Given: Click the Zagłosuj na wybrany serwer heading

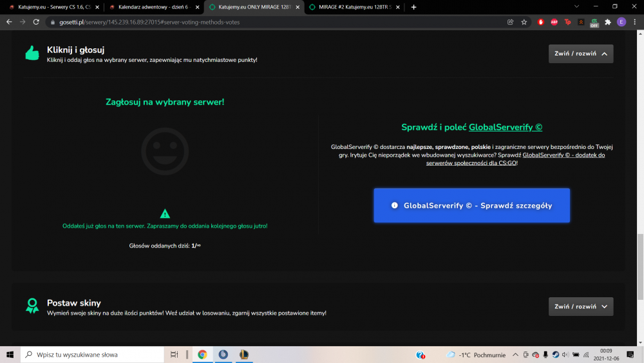Looking at the screenshot, I should coord(165,102).
